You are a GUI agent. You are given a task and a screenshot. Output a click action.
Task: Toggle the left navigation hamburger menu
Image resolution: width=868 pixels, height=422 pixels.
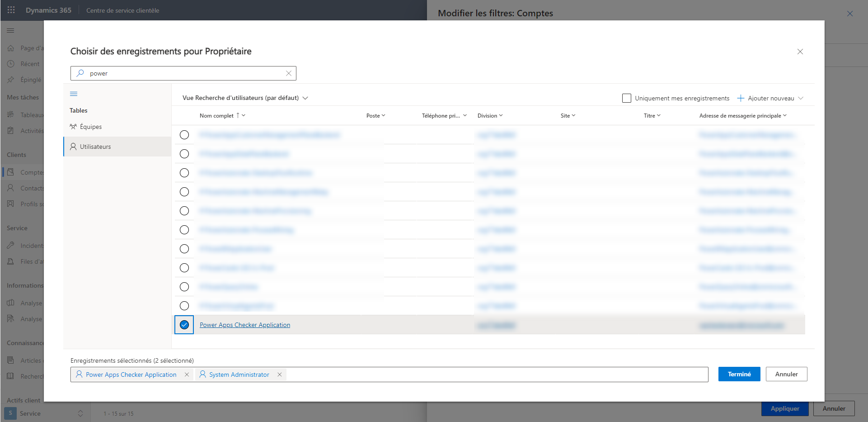tap(10, 30)
